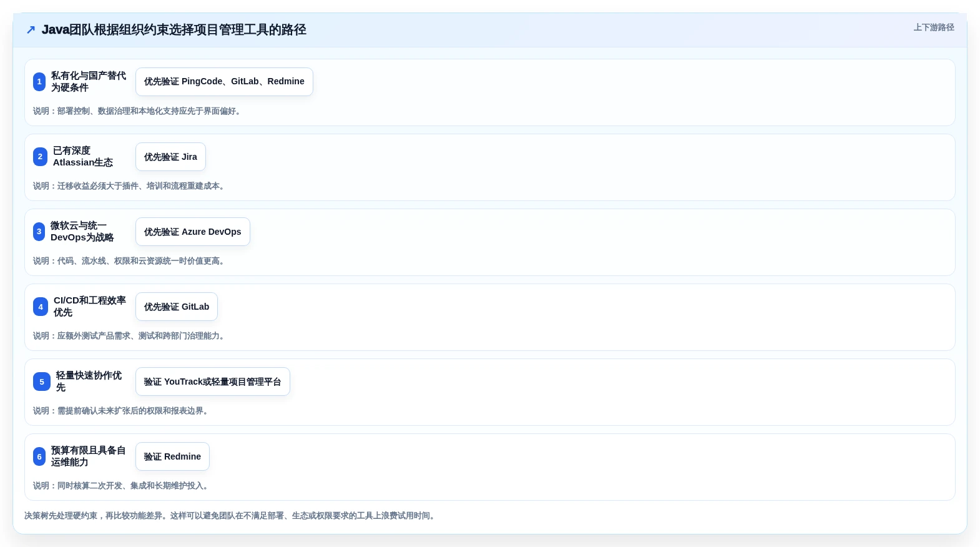Select the 验证 Redmine box
The height and width of the screenshot is (547, 980).
tap(172, 456)
